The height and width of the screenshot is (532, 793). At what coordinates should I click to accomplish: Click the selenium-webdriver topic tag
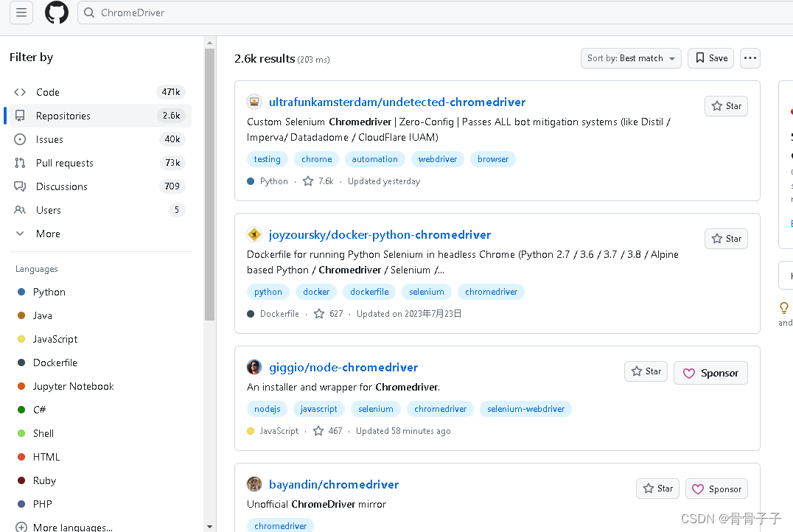pos(526,409)
